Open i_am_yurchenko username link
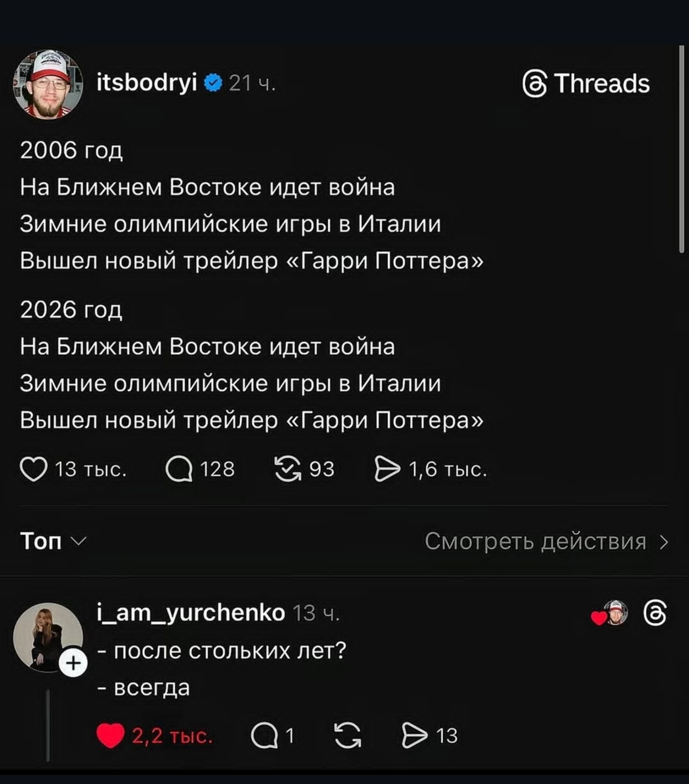The image size is (689, 784). pyautogui.click(x=191, y=612)
